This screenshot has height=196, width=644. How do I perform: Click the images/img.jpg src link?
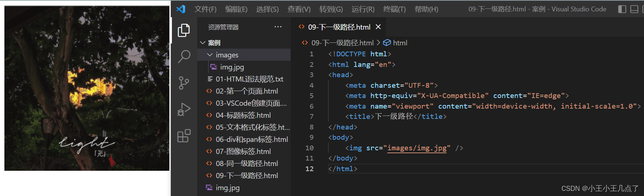[417, 148]
